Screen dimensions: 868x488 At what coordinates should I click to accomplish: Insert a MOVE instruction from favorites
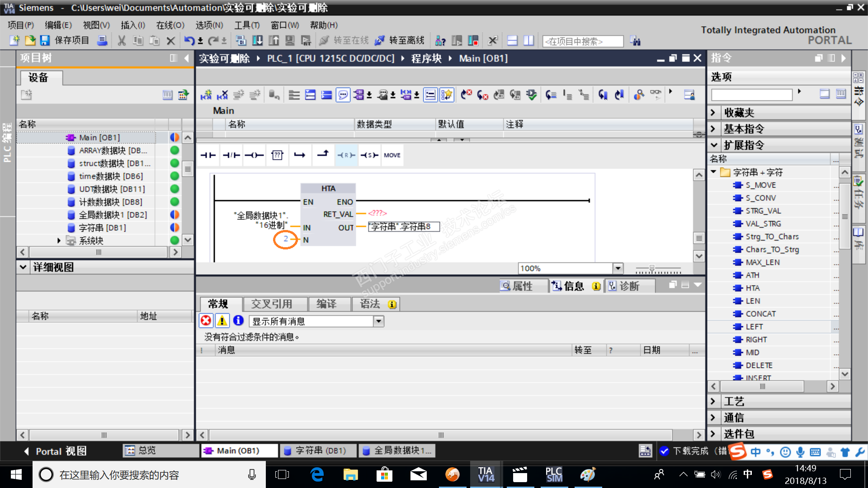[392, 155]
